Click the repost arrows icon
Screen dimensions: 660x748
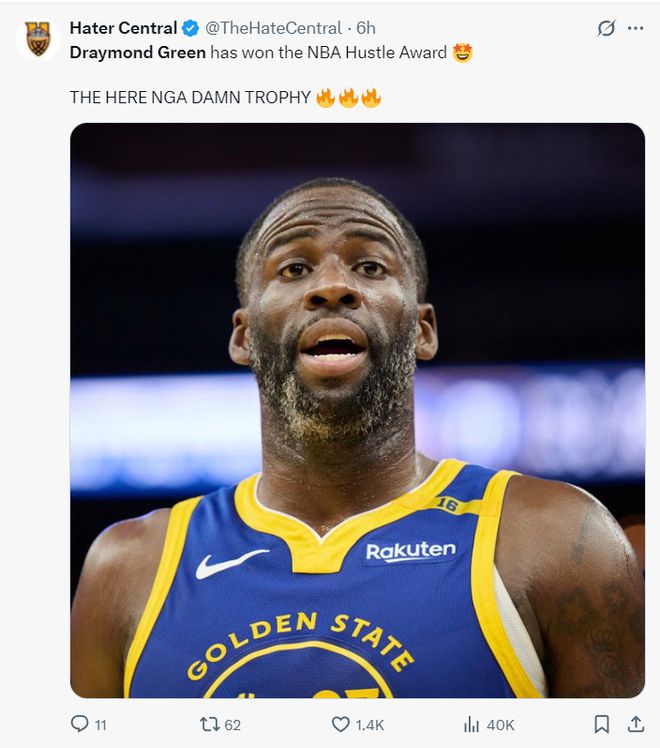point(209,724)
